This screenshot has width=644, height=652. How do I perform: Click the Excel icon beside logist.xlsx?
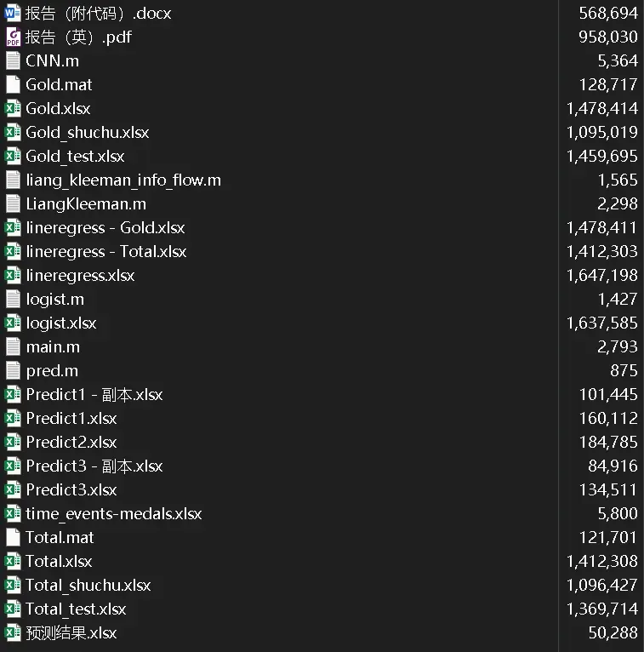coord(13,323)
